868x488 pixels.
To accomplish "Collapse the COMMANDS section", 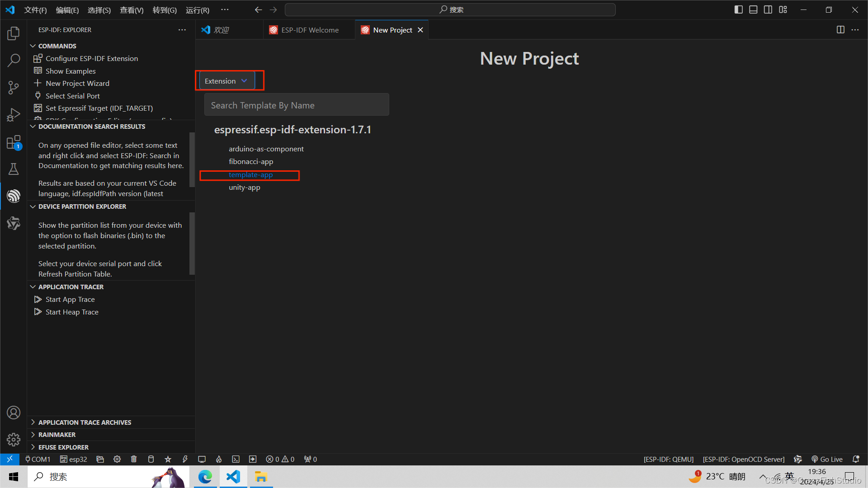I will coord(57,46).
